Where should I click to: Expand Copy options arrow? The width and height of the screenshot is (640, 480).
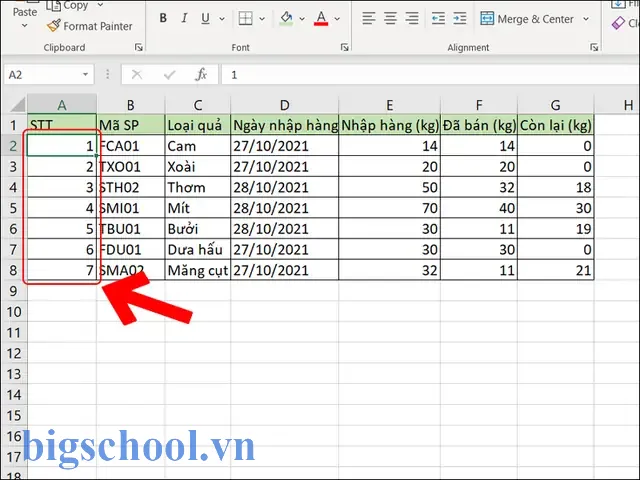coord(100,5)
